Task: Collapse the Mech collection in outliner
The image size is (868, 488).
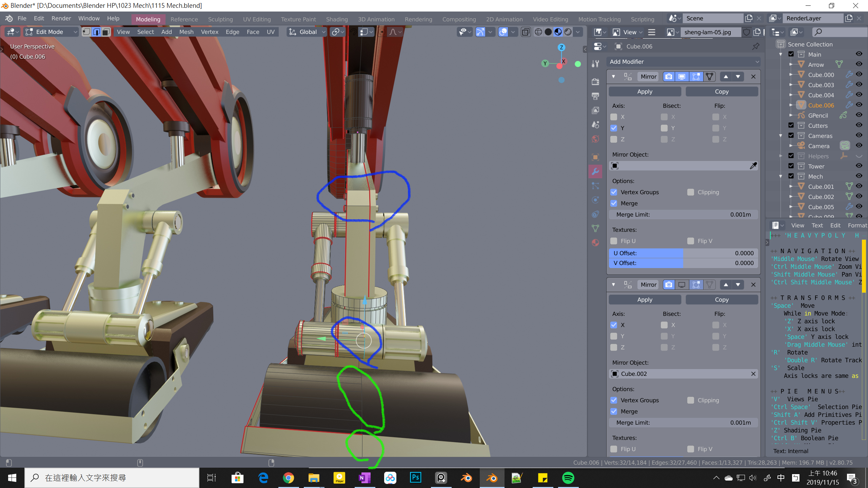Action: pos(781,176)
